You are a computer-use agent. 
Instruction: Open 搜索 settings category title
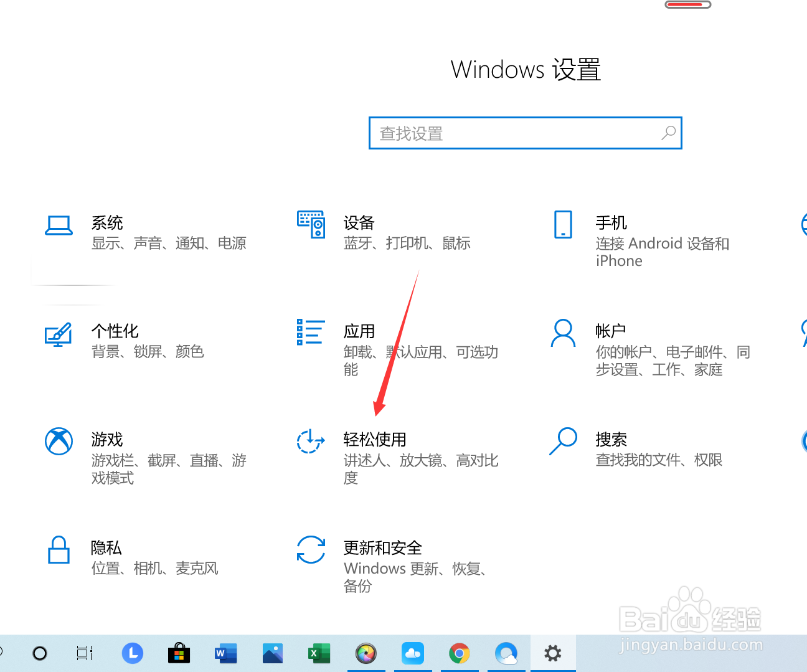(611, 439)
